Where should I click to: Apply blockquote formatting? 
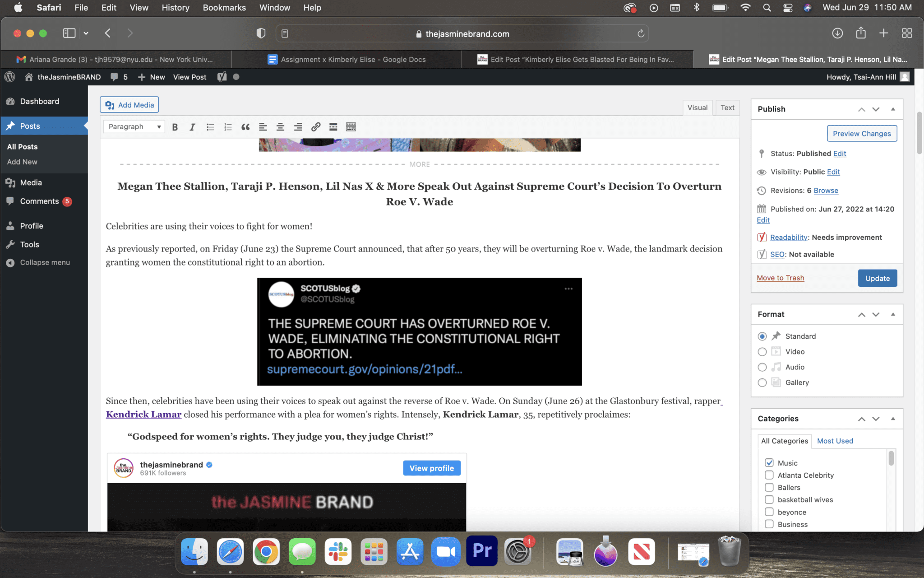point(245,127)
